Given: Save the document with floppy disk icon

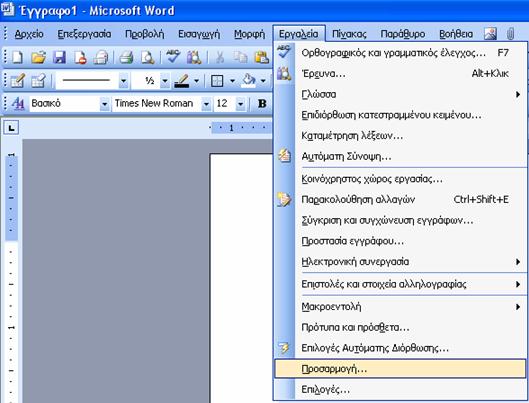Looking at the screenshot, I should 59,57.
